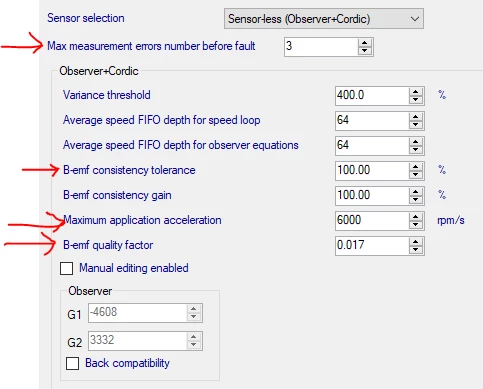Image resolution: width=483 pixels, height=389 pixels.
Task: Click the B-emf consistency gain label
Action: (117, 195)
